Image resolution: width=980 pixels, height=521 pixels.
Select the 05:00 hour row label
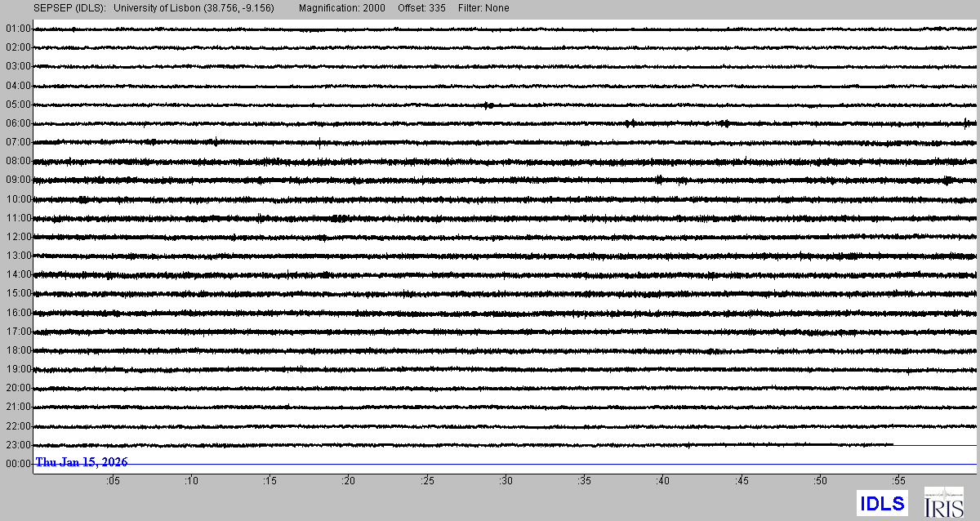(18, 105)
